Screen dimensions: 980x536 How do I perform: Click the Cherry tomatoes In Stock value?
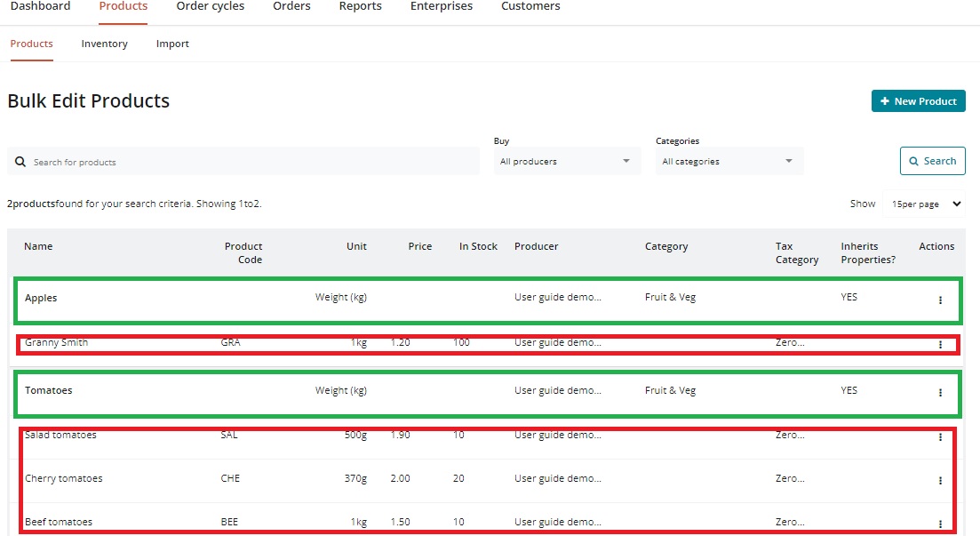458,478
